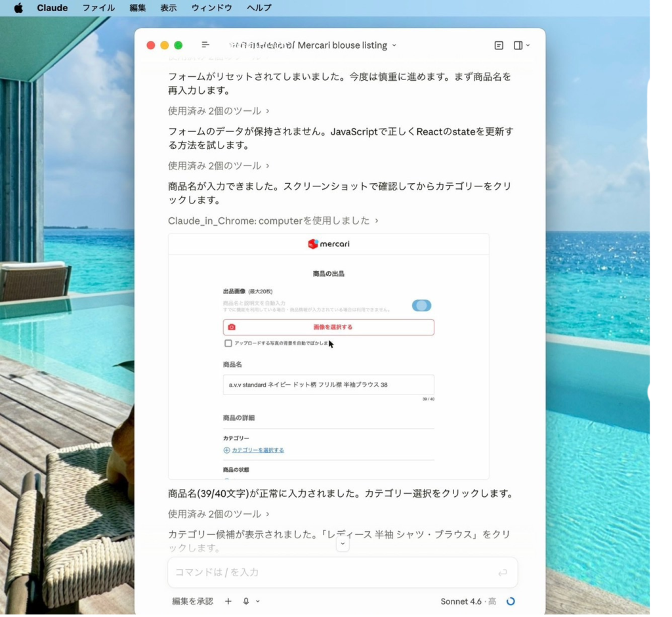Click the microphone dictation icon
672x617 pixels.
pyautogui.click(x=246, y=601)
